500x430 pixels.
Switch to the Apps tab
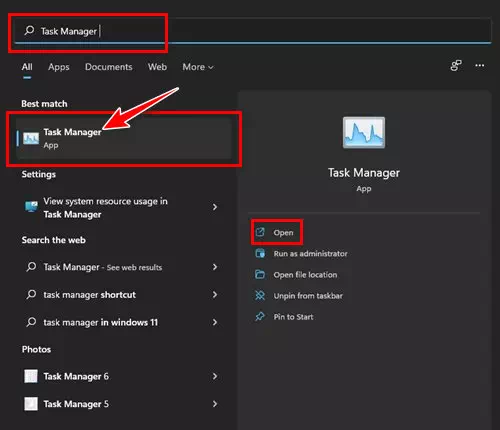59,67
